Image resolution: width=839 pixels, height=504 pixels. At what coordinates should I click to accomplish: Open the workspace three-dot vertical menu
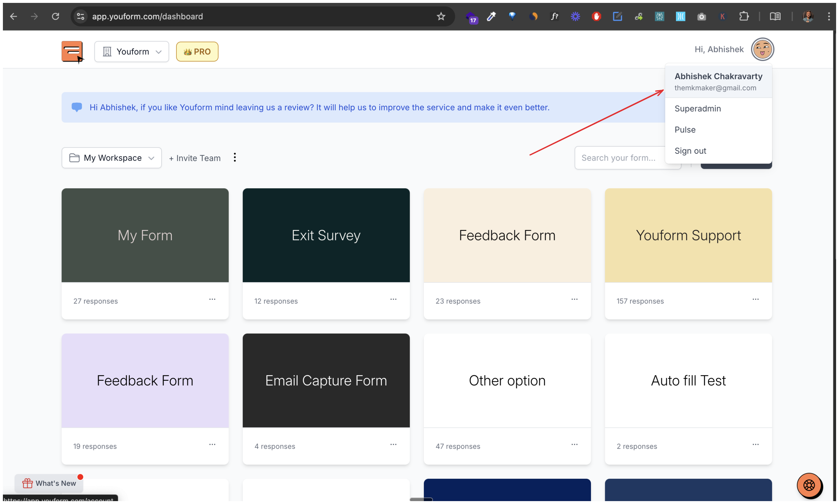coord(235,157)
